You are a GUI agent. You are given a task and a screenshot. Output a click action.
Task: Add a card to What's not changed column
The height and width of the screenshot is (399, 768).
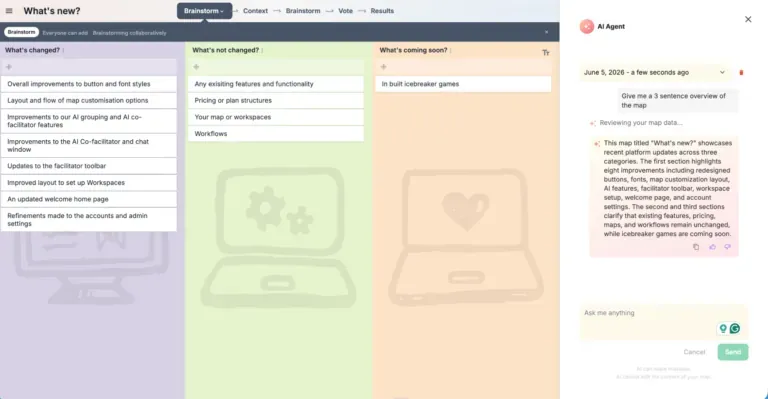pos(276,67)
